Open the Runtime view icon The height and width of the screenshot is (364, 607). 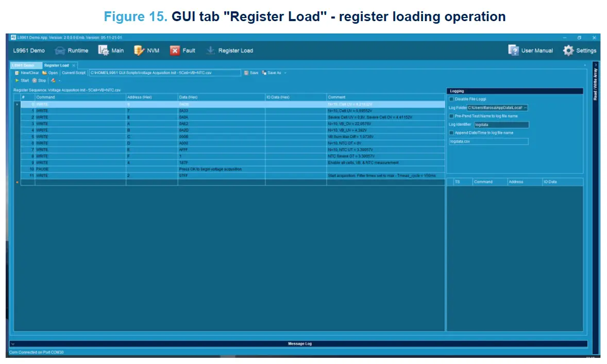pos(60,50)
